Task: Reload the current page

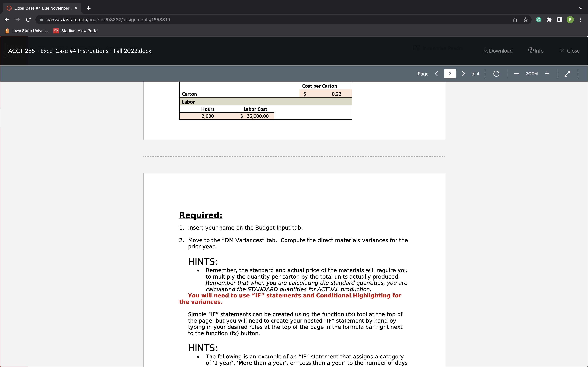Action: [28, 20]
